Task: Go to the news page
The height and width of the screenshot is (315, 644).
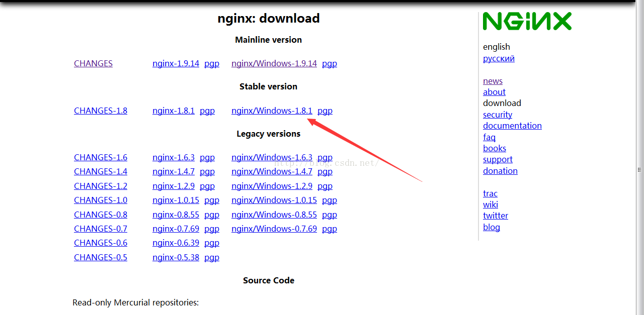Action: pos(493,81)
